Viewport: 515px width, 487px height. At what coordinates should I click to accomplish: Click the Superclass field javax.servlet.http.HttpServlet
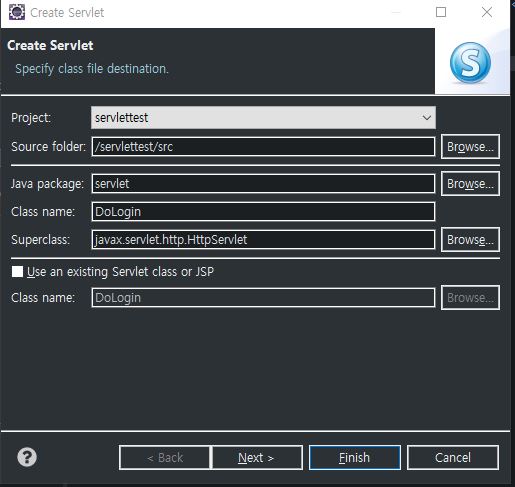coord(263,239)
